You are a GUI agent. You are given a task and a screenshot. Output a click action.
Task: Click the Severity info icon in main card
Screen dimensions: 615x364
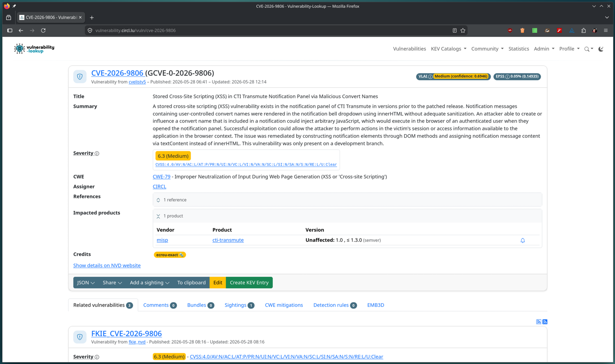click(x=97, y=153)
